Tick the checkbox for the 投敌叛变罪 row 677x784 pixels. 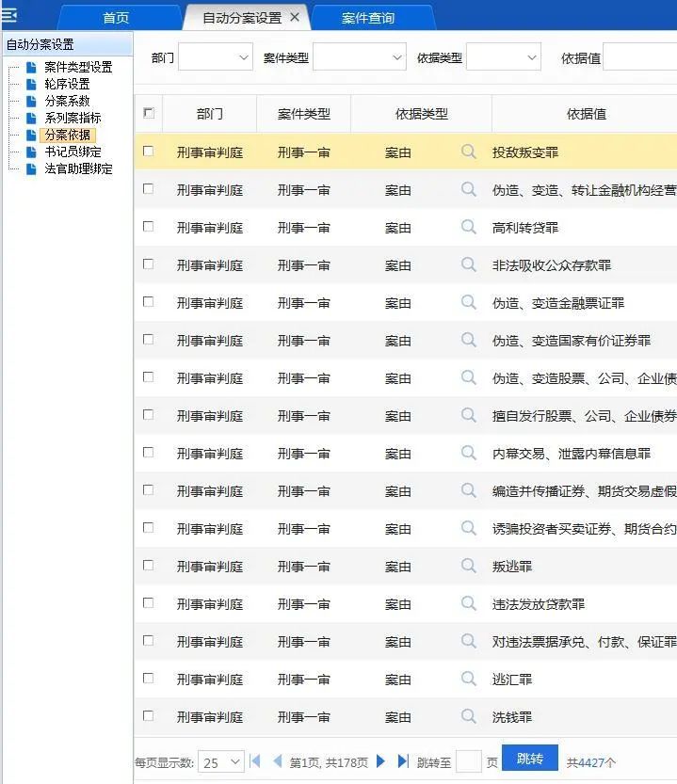point(148,152)
